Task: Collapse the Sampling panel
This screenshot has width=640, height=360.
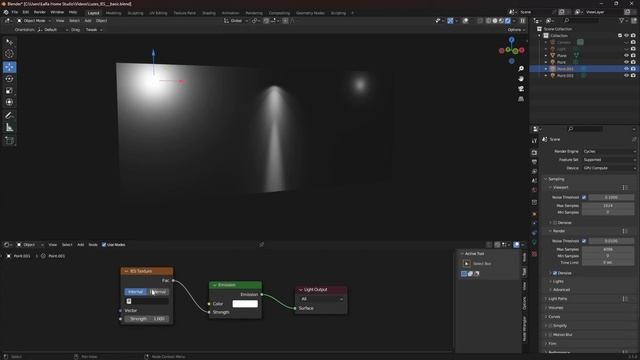Action: [556, 179]
